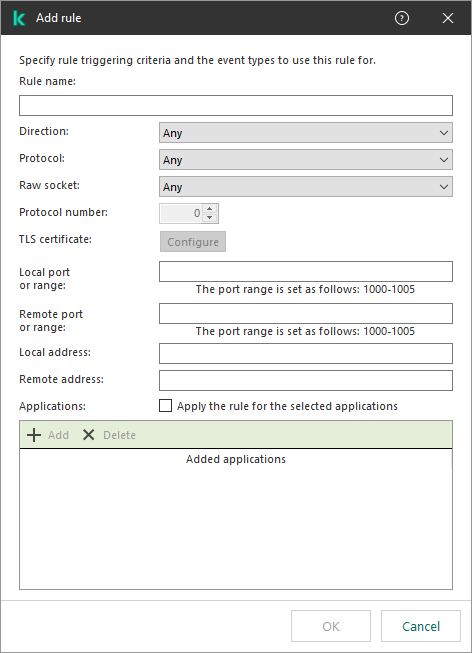Decrease protocol number with down arrow

pos(210,218)
